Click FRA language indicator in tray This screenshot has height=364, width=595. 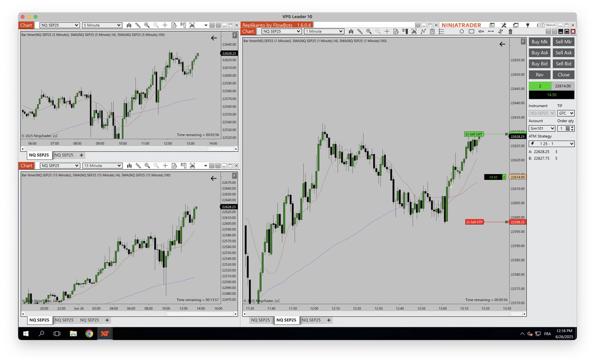click(x=547, y=334)
